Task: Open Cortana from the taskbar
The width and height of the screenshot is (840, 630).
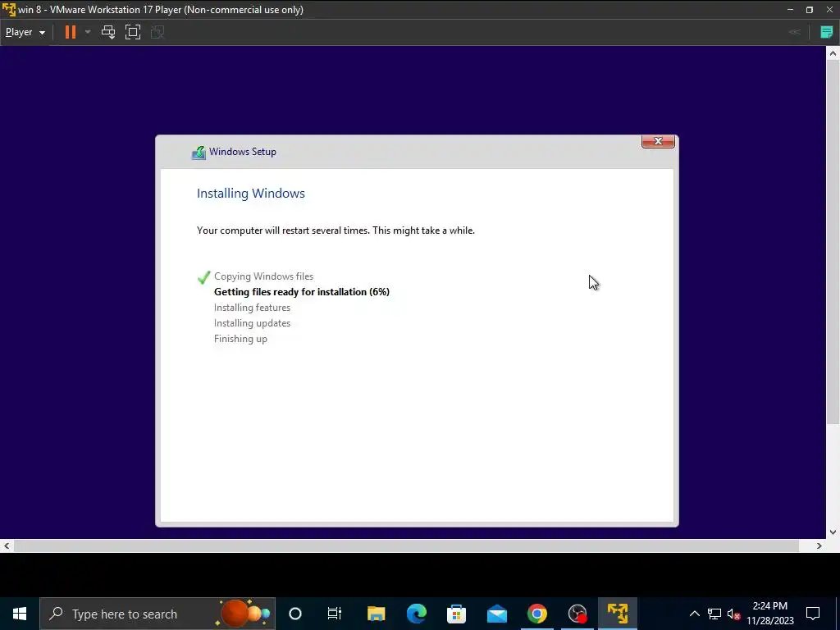Action: [x=295, y=614]
